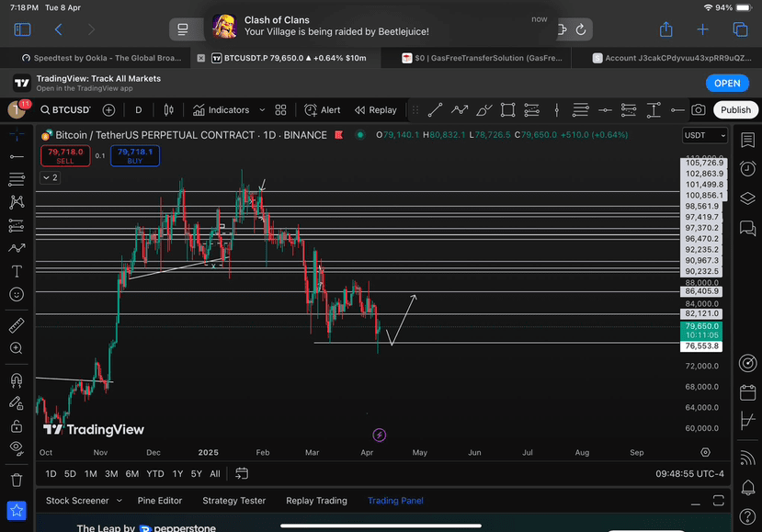Open Safari sidebar panel
Viewport: 762px width, 532px height.
coord(22,29)
